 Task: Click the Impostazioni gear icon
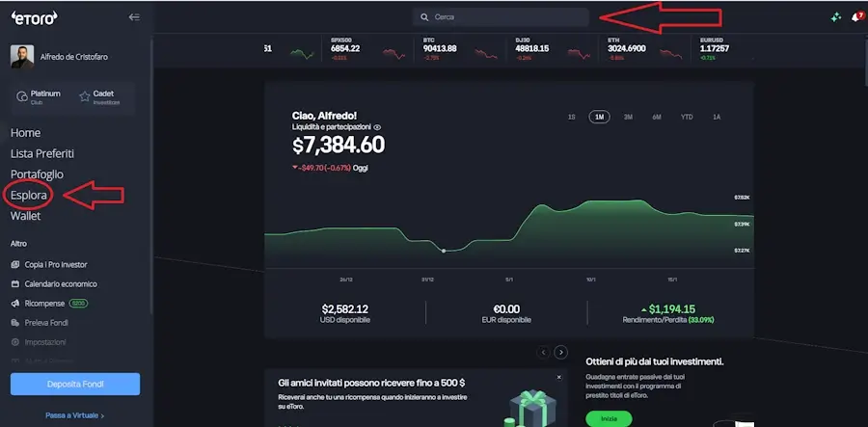point(15,342)
